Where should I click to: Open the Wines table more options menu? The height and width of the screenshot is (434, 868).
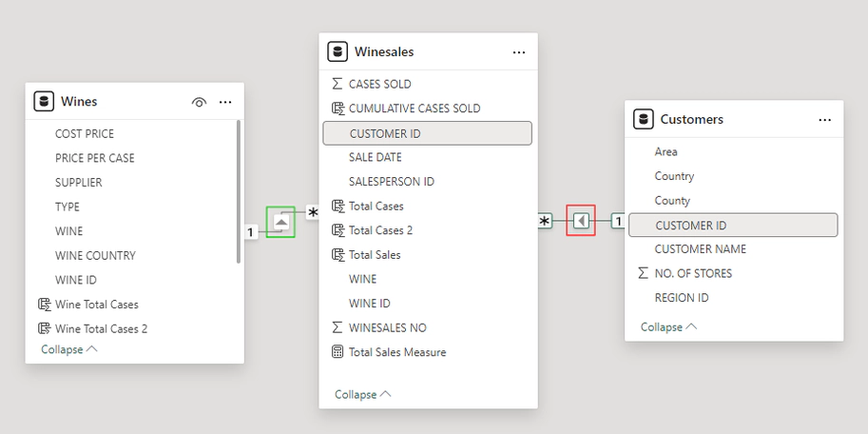[x=225, y=102]
